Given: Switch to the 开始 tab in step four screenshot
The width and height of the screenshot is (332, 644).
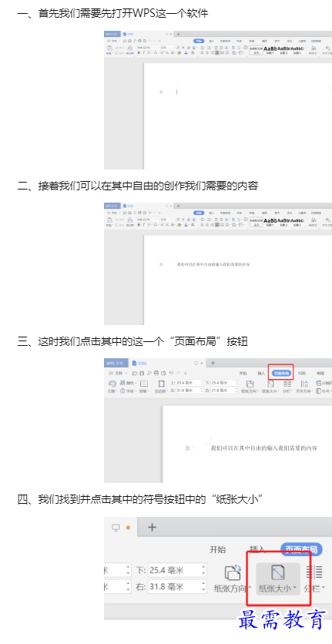Looking at the screenshot, I should tap(218, 549).
